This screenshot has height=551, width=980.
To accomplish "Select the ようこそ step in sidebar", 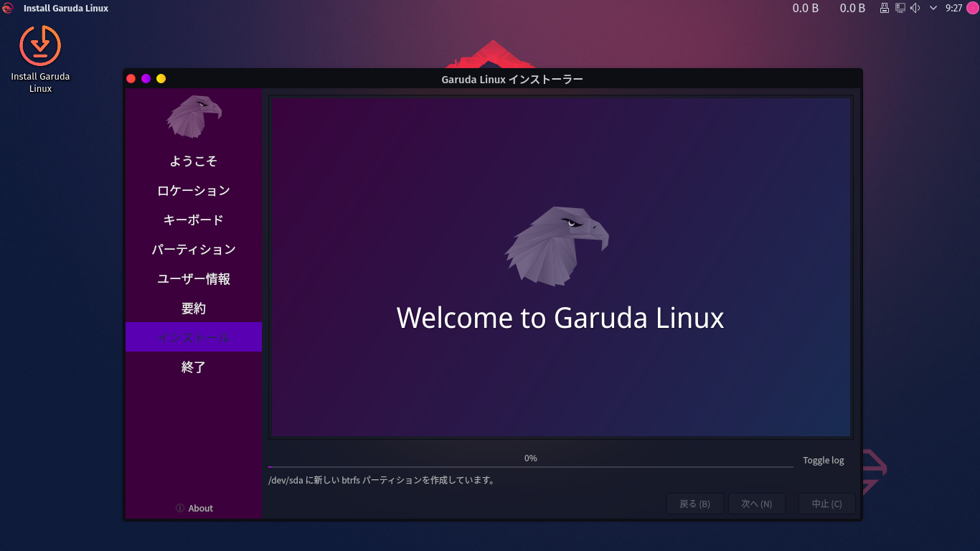I will [x=194, y=161].
